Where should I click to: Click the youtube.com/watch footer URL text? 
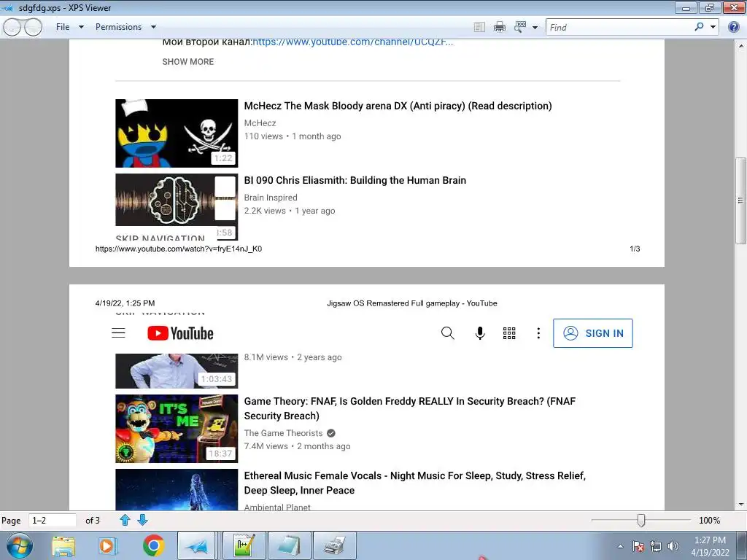click(x=179, y=249)
